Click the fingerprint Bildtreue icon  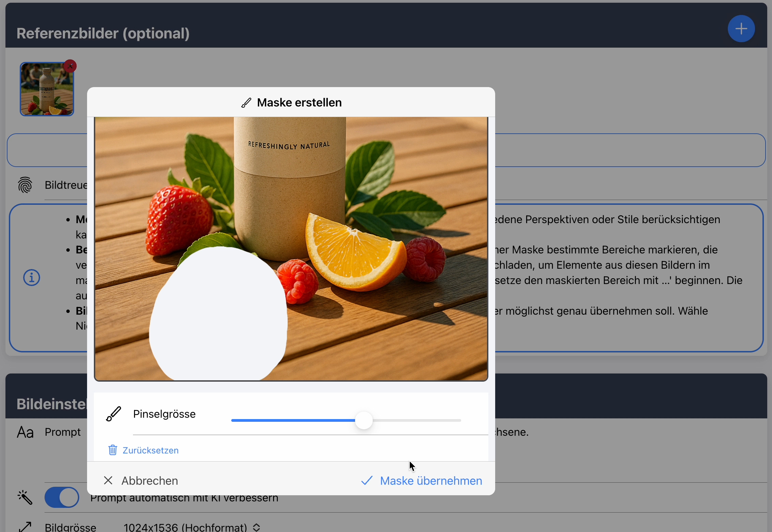tap(25, 185)
